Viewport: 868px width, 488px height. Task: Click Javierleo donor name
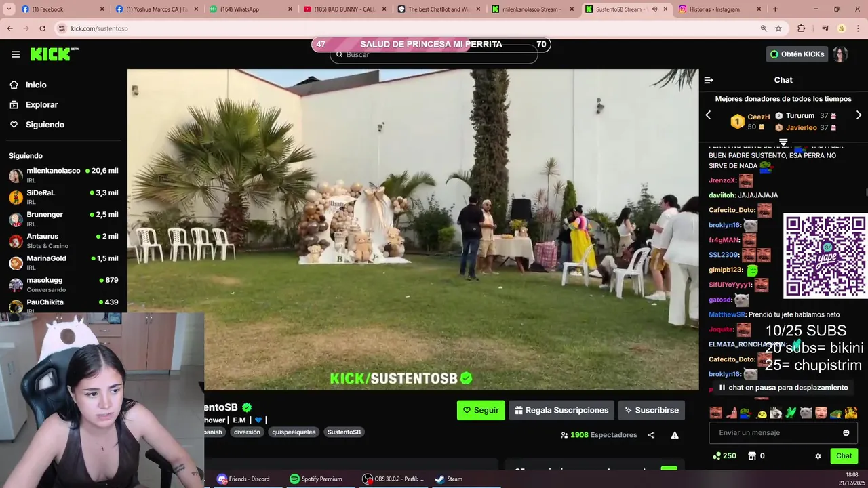tap(802, 127)
